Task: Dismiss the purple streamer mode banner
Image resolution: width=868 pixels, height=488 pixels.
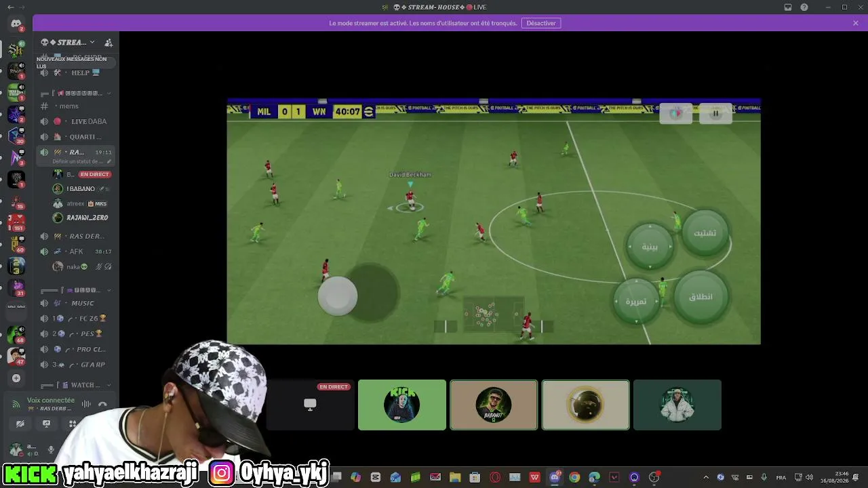Action: (x=856, y=23)
